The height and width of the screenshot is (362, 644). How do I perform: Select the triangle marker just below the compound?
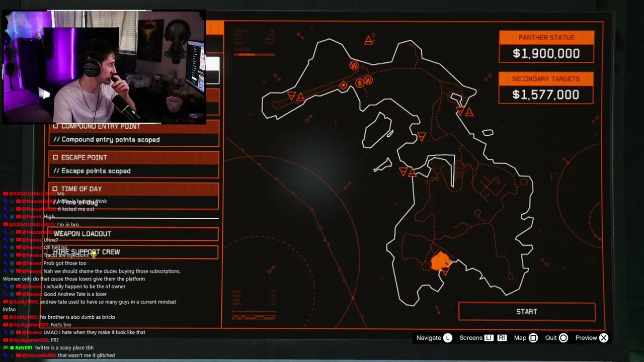(x=445, y=272)
